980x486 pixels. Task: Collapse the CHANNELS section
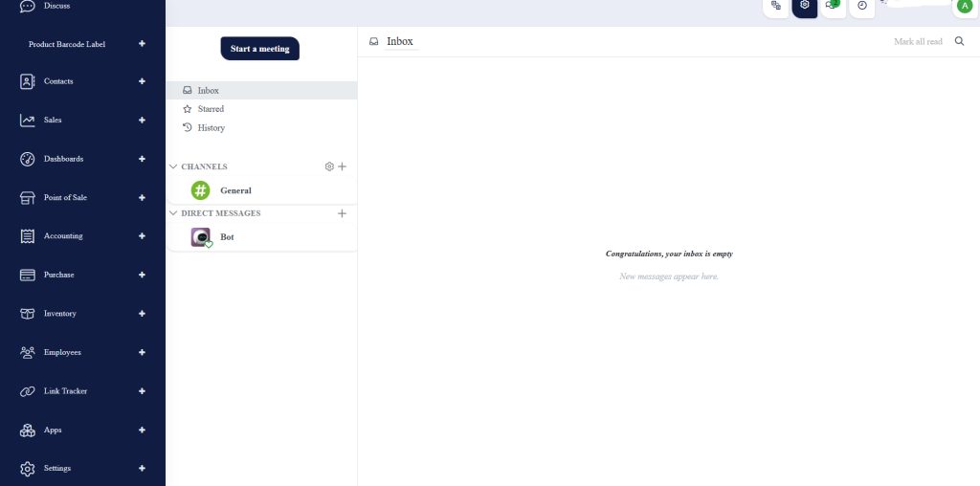173,166
